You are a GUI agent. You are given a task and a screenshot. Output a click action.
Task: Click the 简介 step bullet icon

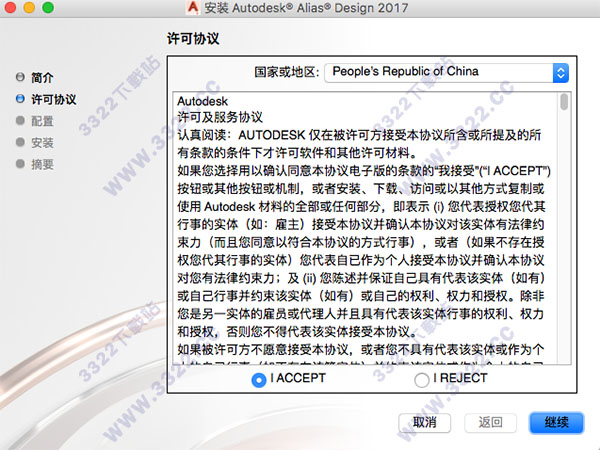(20, 77)
